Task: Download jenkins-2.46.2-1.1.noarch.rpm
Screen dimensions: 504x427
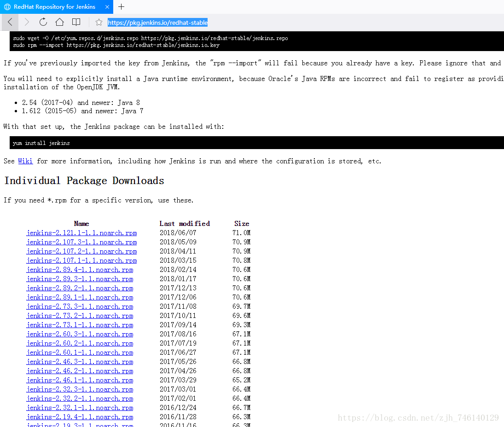Action: coord(80,371)
